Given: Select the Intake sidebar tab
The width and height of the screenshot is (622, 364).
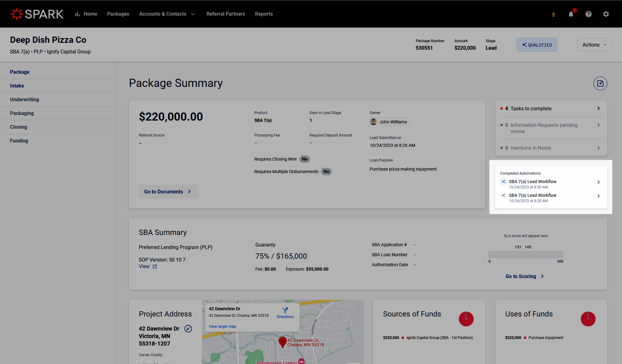Looking at the screenshot, I should [x=58, y=86].
